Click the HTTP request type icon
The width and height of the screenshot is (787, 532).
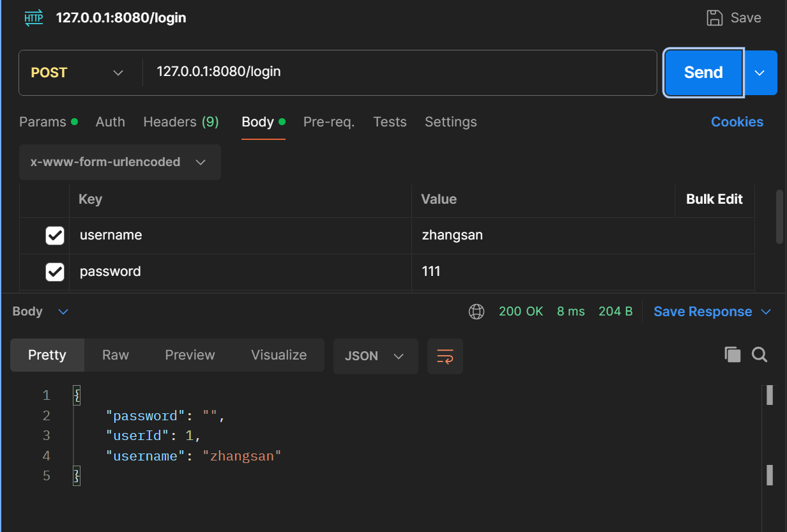click(x=34, y=17)
